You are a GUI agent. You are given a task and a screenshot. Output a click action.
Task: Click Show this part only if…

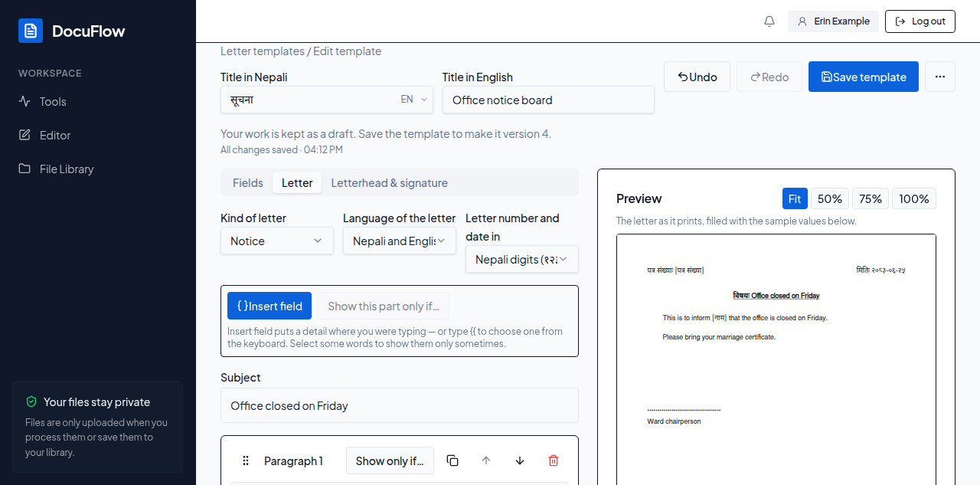click(x=384, y=306)
